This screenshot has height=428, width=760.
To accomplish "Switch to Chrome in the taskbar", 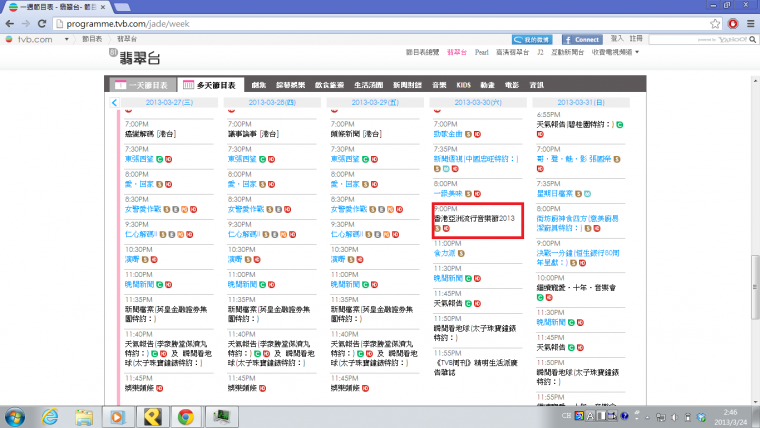I will (186, 417).
